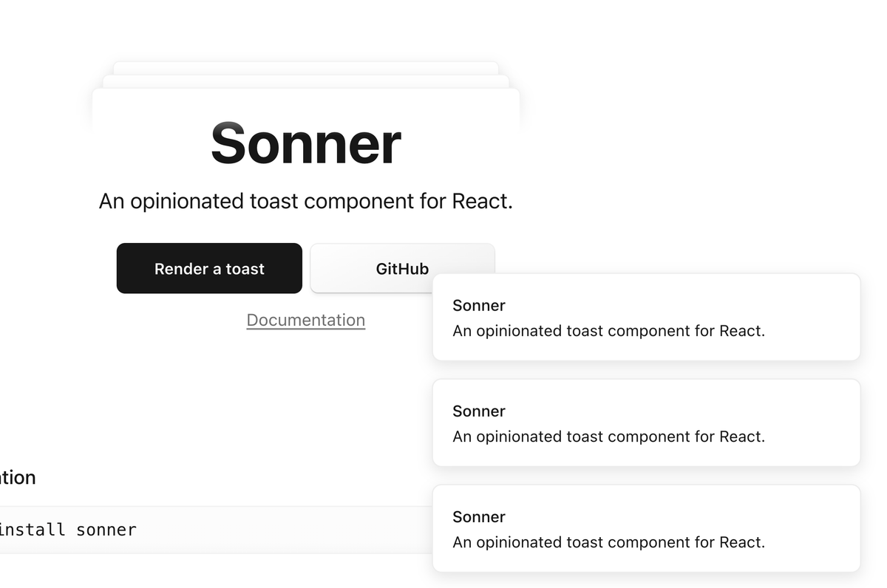Click the description line in the bottom toast
887x588 pixels.
tap(608, 542)
